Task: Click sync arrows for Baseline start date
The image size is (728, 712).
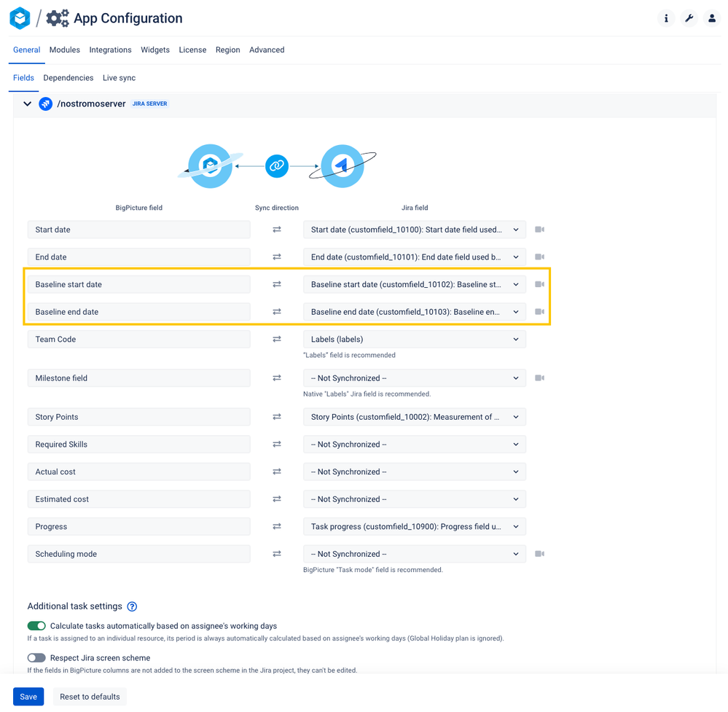Action: [277, 284]
